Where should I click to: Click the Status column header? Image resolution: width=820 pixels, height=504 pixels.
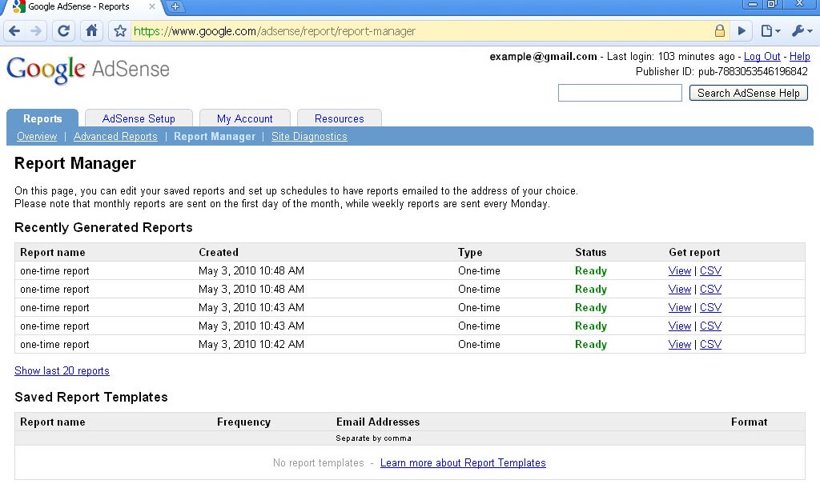point(590,252)
